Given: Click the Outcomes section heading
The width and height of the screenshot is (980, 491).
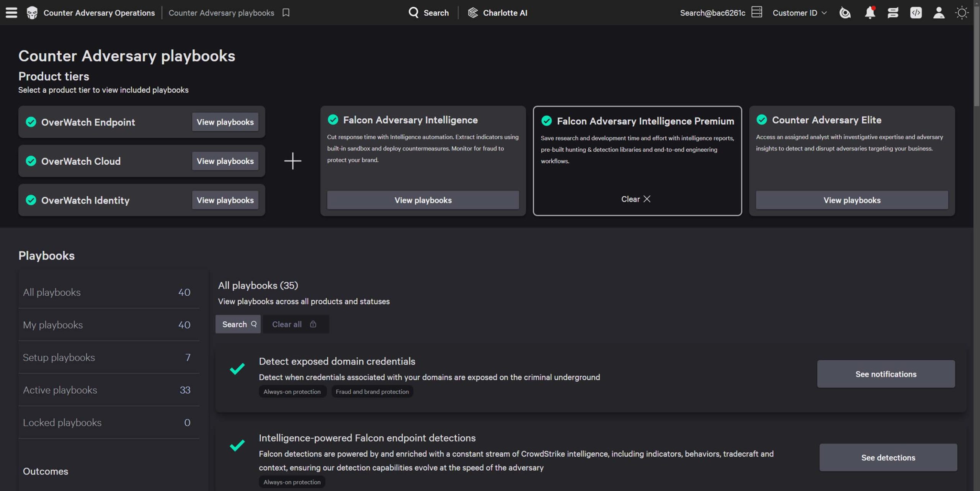Looking at the screenshot, I should click(x=46, y=471).
